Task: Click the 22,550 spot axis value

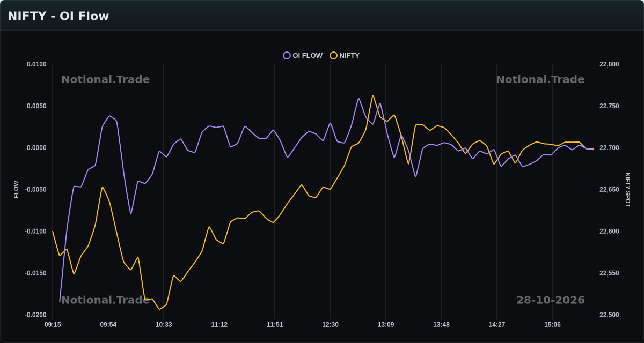Action: pyautogui.click(x=609, y=273)
